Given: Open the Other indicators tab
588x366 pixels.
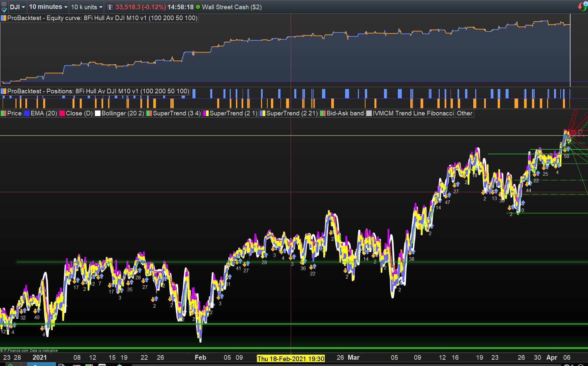Looking at the screenshot, I should click(464, 113).
